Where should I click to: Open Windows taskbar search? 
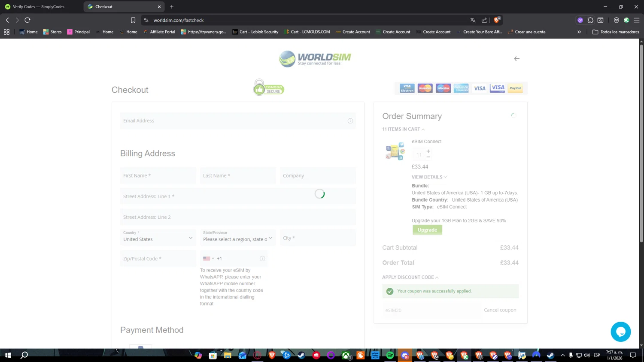click(x=24, y=355)
